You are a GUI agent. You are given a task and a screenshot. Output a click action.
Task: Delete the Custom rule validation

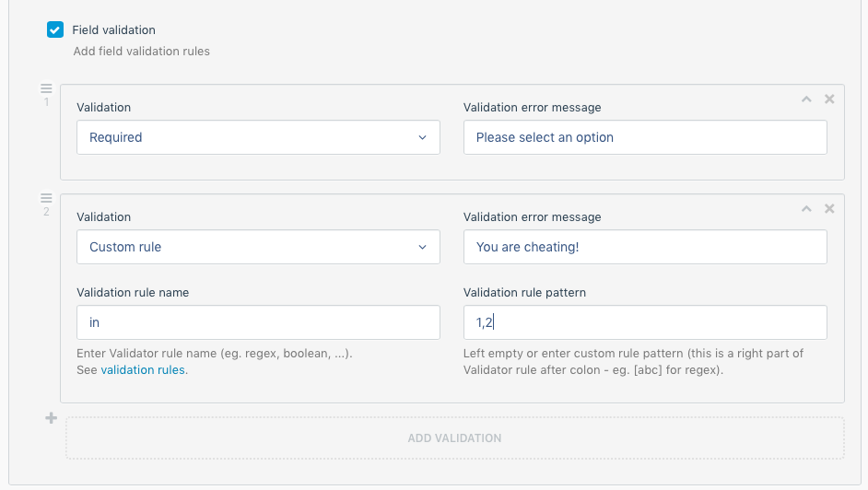click(829, 209)
